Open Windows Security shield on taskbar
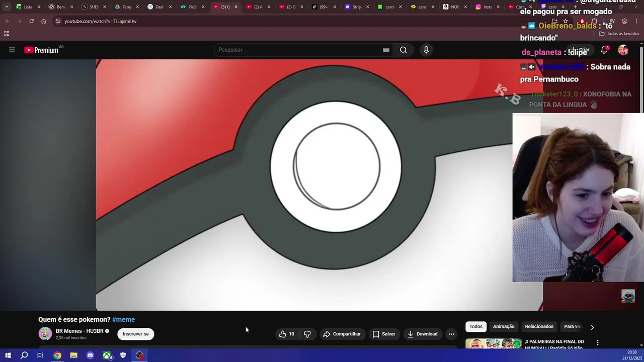The height and width of the screenshot is (362, 644). [123, 355]
